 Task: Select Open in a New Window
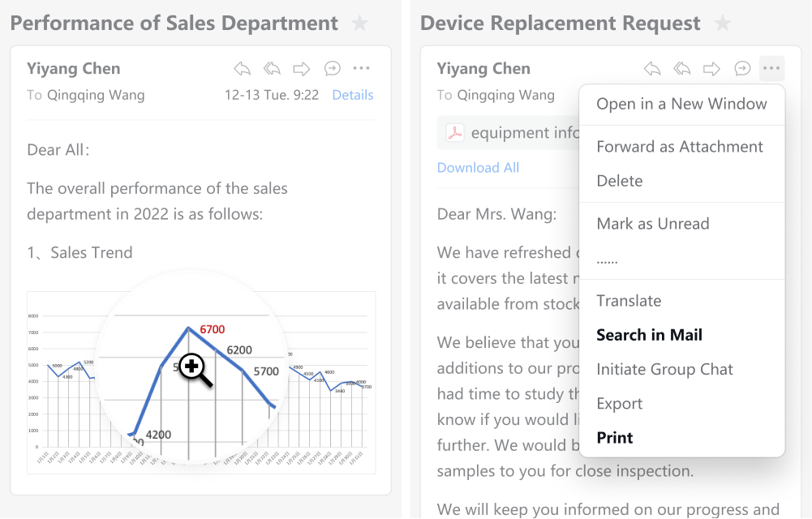pyautogui.click(x=681, y=104)
